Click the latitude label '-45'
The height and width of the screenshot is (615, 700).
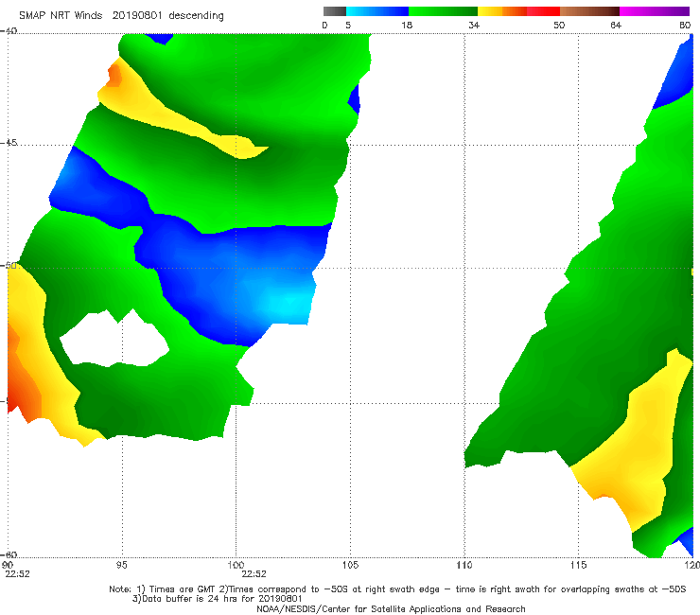click(x=9, y=143)
